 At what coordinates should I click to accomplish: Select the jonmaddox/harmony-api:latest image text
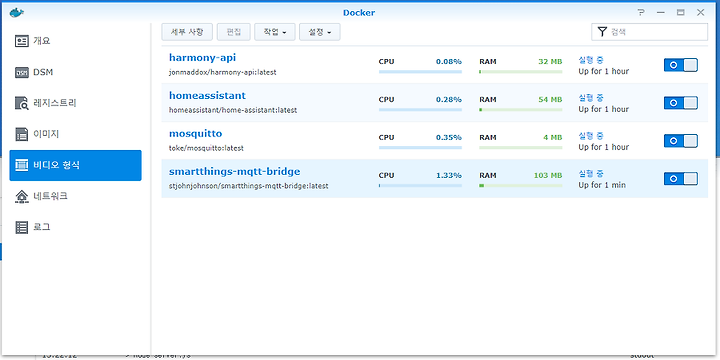(222, 73)
